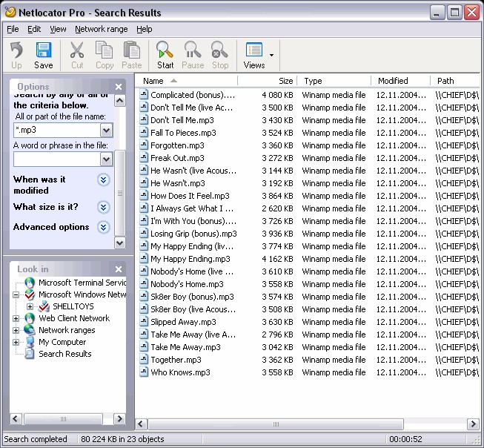This screenshot has height=448, width=484.
Task: Collapse Microsoft Windows Network node
Action: coord(16,294)
